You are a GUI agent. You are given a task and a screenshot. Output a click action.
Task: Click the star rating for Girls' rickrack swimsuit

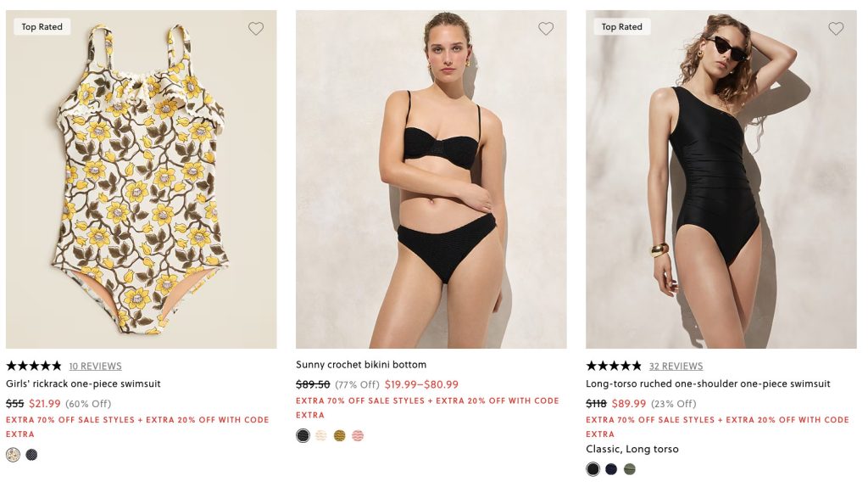click(x=34, y=366)
